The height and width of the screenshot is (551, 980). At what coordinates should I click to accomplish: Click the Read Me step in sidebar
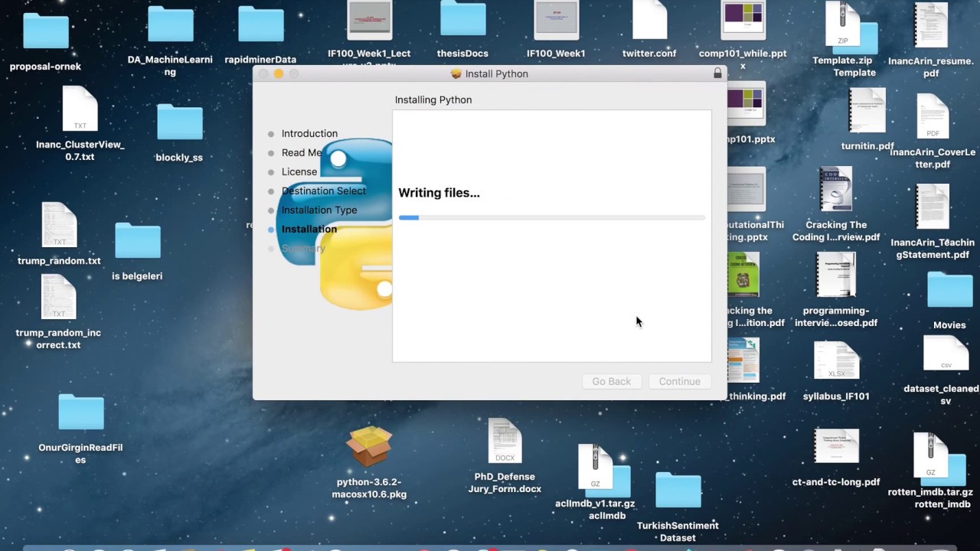point(302,152)
